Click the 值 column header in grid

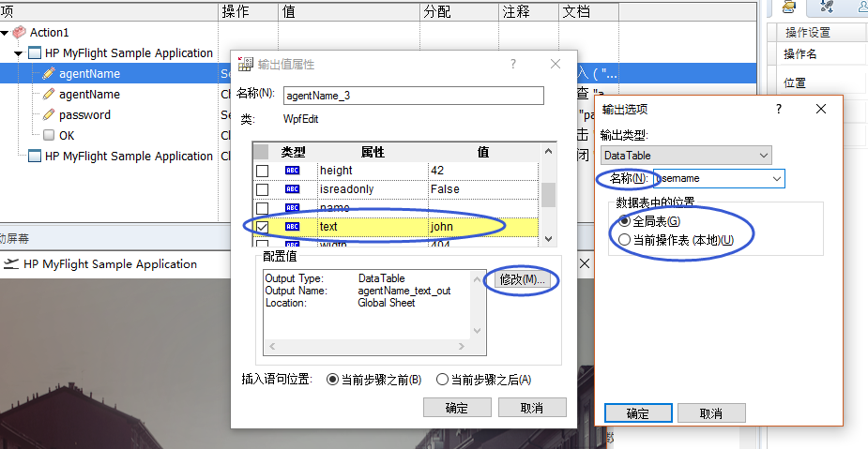pyautogui.click(x=349, y=11)
